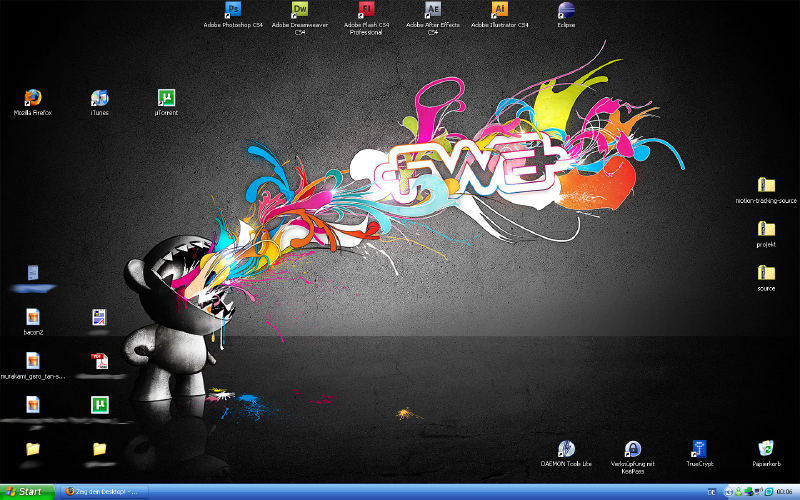Select the torrent file below the PDF
The height and width of the screenshot is (500, 800).
tap(99, 405)
